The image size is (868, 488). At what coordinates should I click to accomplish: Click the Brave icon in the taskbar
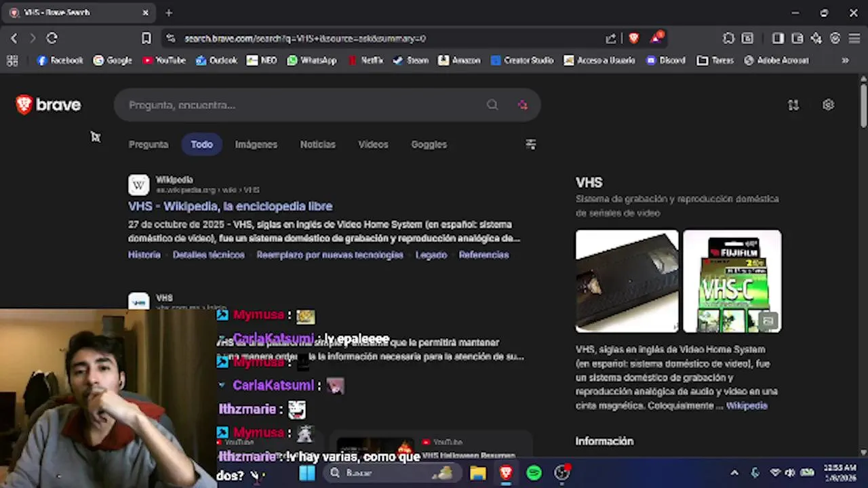506,472
